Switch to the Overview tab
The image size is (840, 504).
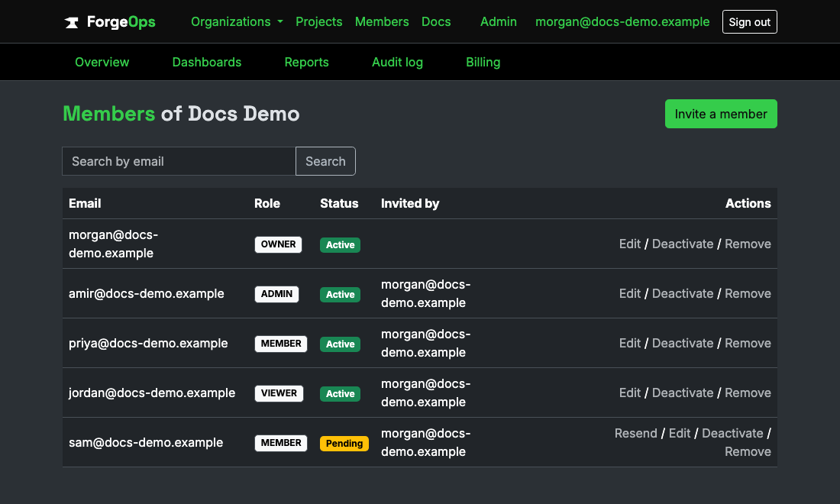(x=102, y=62)
